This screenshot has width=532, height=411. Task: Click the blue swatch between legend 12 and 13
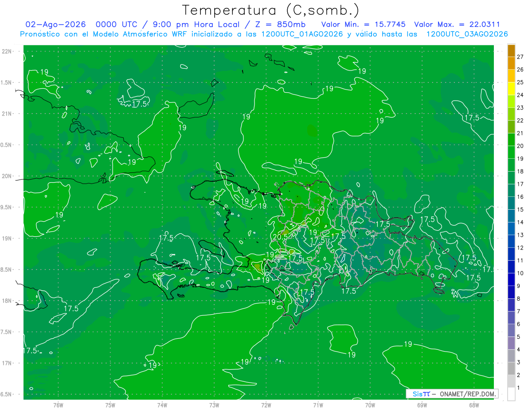pos(511,241)
